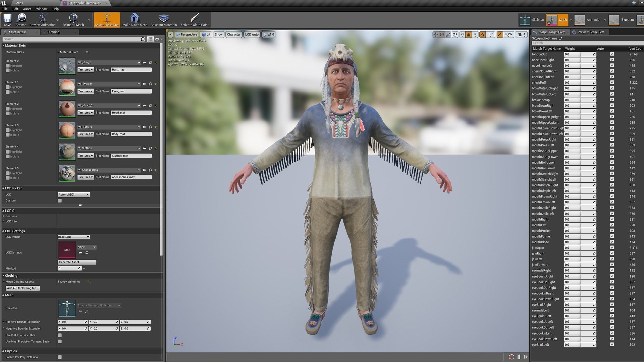644x362 pixels.
Task: Click the Add APEX clothing file button
Action: 22,288
